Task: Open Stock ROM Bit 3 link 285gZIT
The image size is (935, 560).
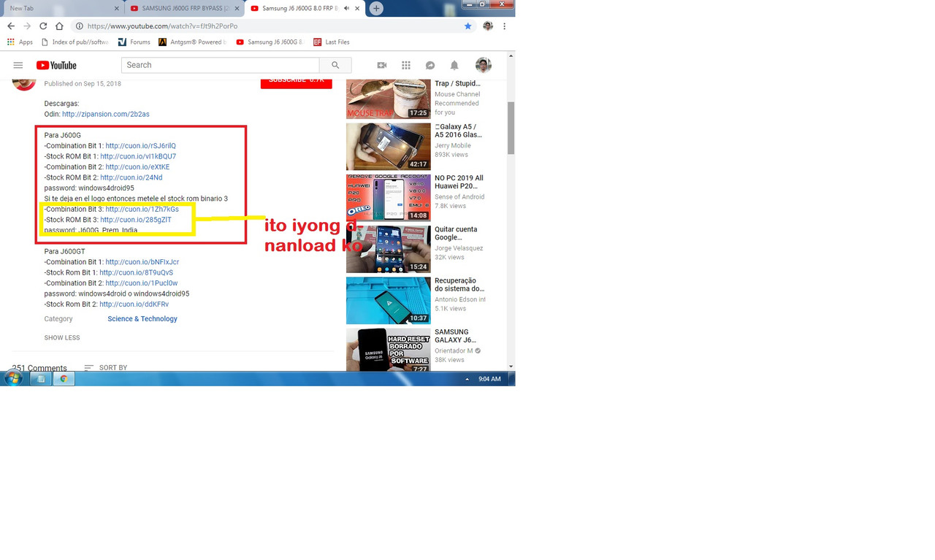Action: [x=136, y=220]
